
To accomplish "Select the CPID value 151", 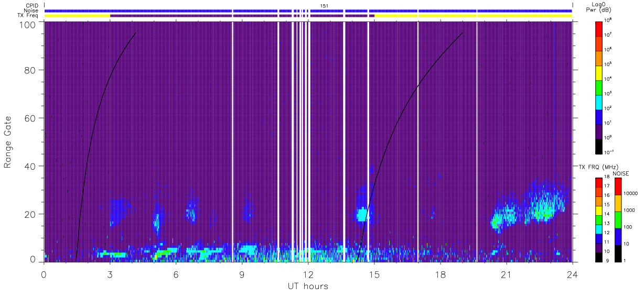I will click(324, 5).
